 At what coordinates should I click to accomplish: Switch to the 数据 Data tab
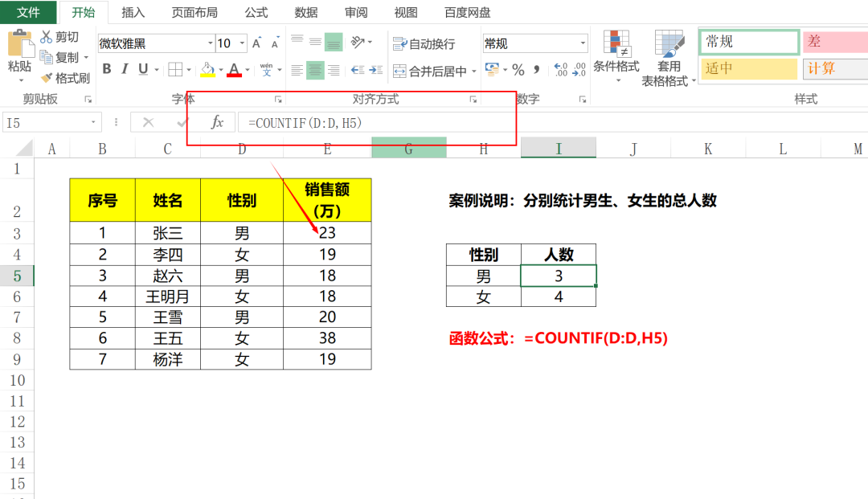(x=306, y=12)
